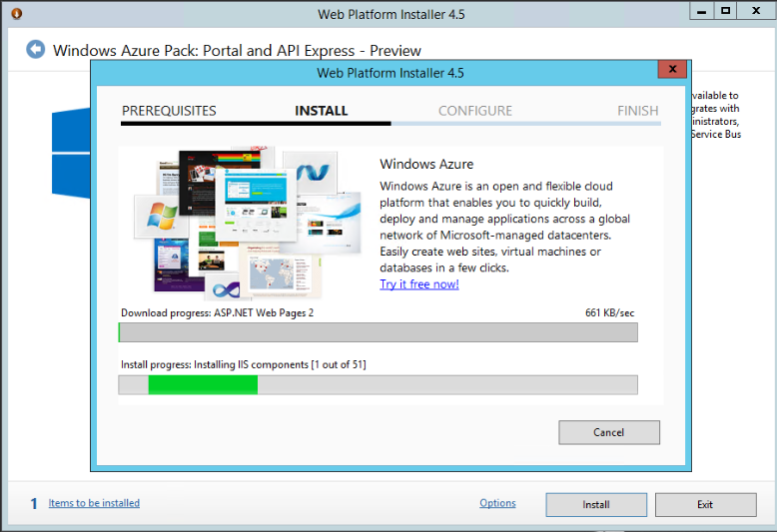Click the Exit button
This screenshot has width=777, height=532.
(705, 505)
